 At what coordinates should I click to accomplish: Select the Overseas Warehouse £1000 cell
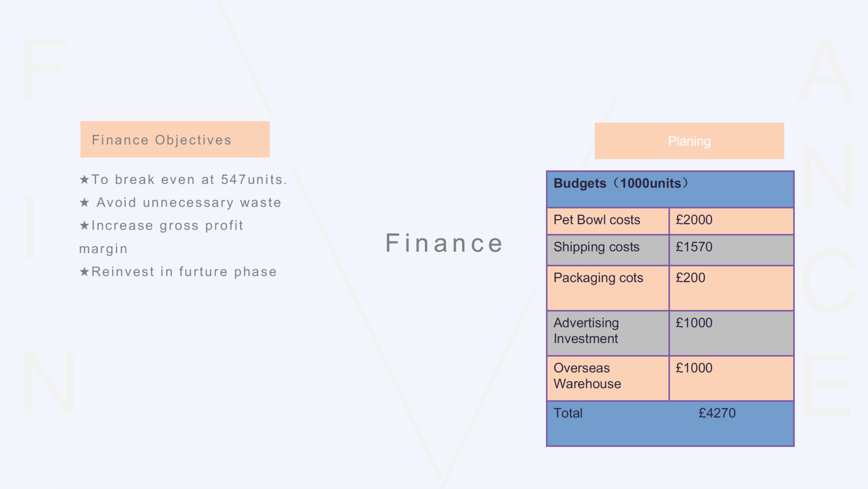pos(732,378)
